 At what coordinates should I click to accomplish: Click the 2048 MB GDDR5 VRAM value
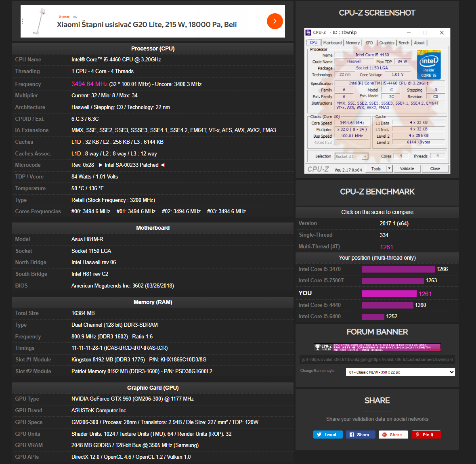tap(135, 445)
